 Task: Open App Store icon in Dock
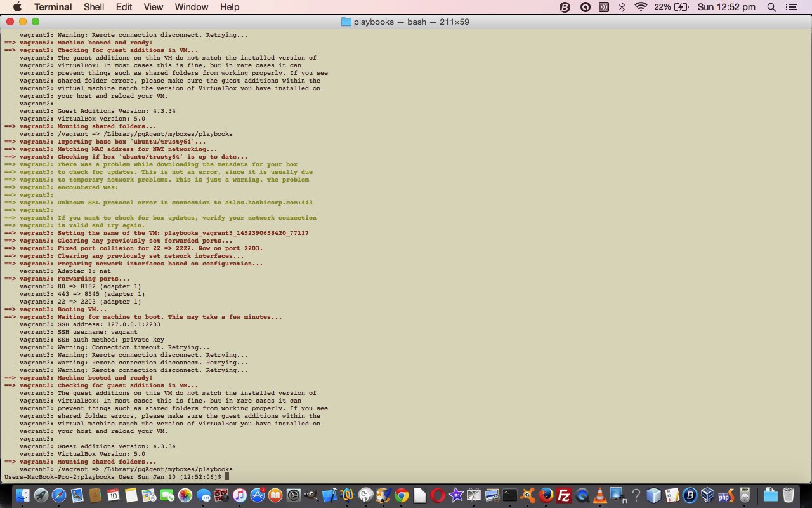point(258,495)
